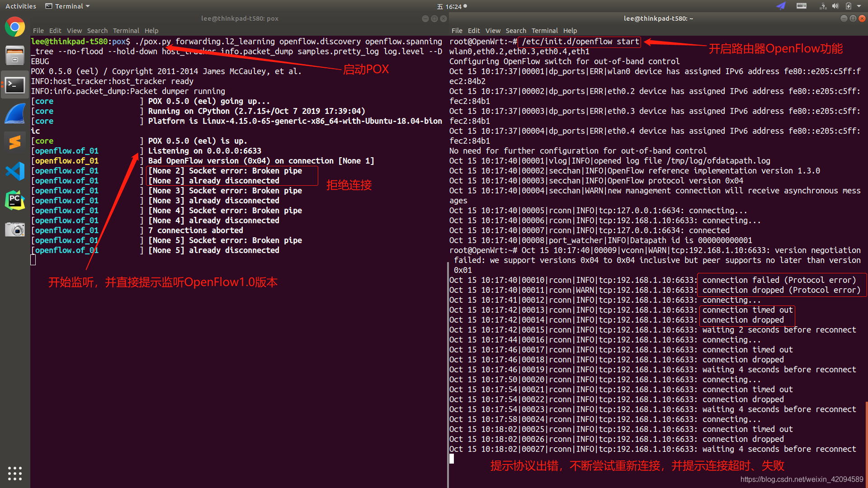Open Search menu in left pox terminal

97,31
